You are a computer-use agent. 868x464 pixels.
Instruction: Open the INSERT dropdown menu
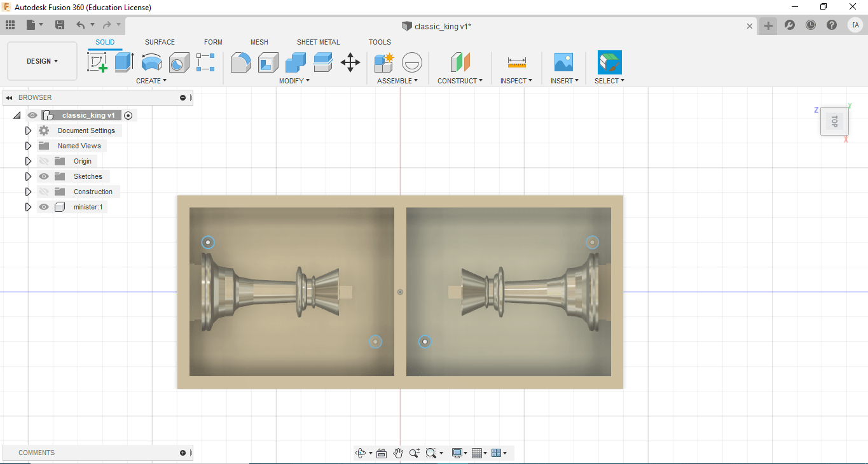(x=564, y=81)
